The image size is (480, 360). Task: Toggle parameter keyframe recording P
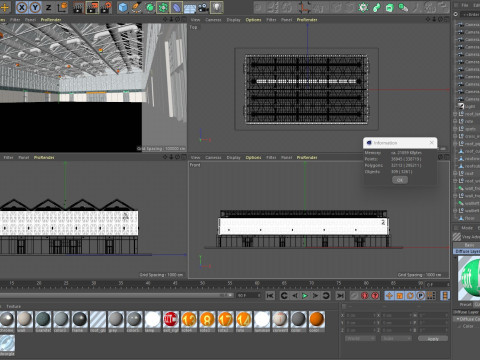point(420,296)
